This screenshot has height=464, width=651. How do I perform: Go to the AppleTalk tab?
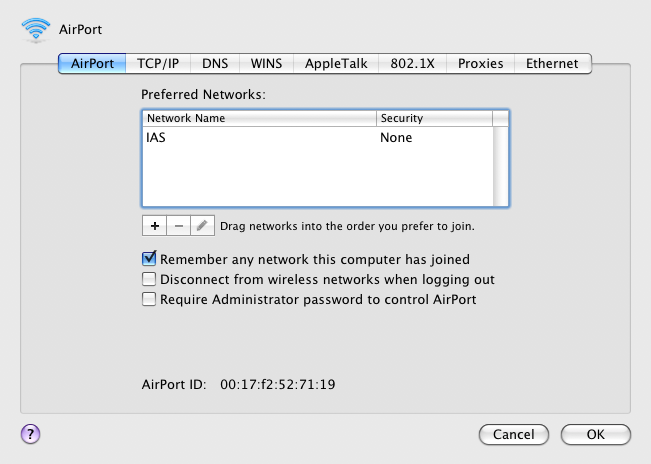pos(337,64)
